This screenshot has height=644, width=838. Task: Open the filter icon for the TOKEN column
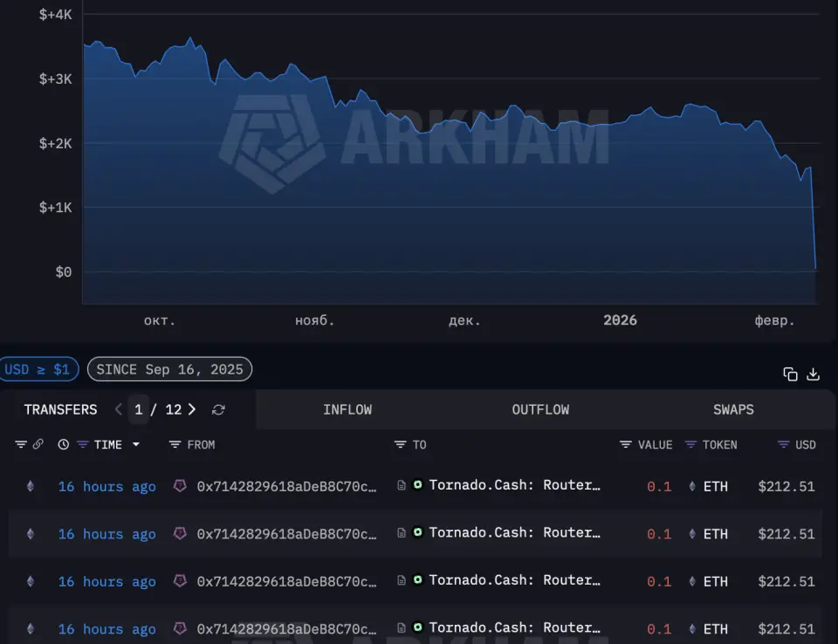(x=690, y=444)
